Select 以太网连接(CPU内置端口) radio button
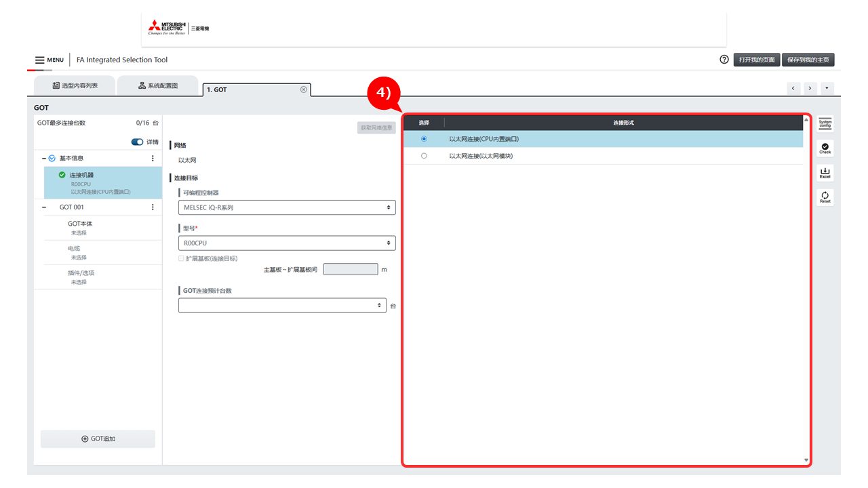 [424, 139]
